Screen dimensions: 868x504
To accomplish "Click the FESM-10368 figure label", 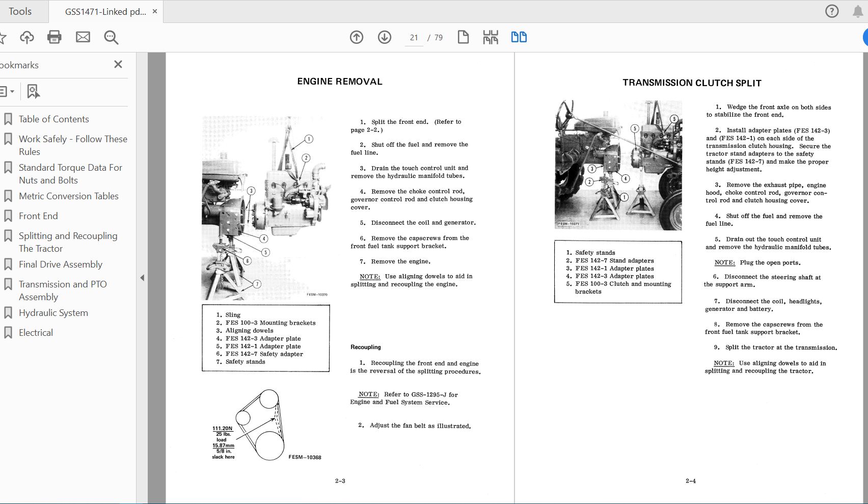I will [305, 457].
